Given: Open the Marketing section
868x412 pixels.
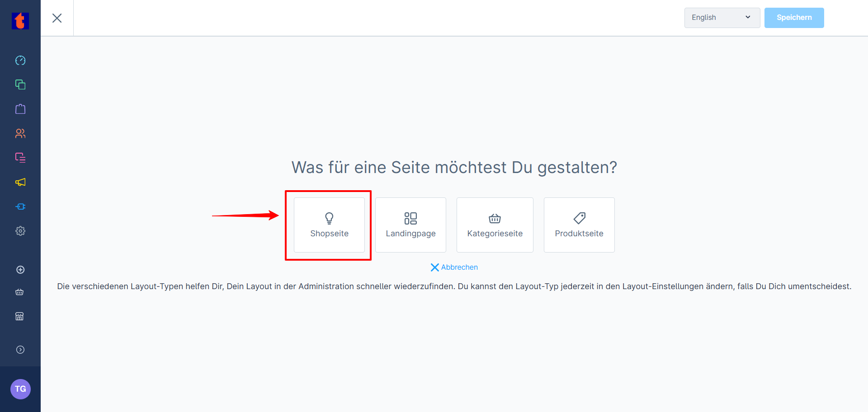Looking at the screenshot, I should [20, 182].
